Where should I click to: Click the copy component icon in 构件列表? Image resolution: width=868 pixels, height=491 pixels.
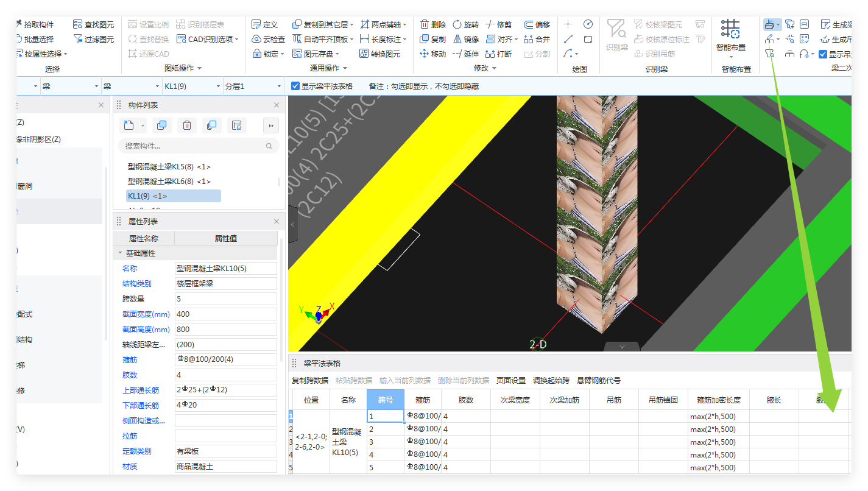click(161, 125)
